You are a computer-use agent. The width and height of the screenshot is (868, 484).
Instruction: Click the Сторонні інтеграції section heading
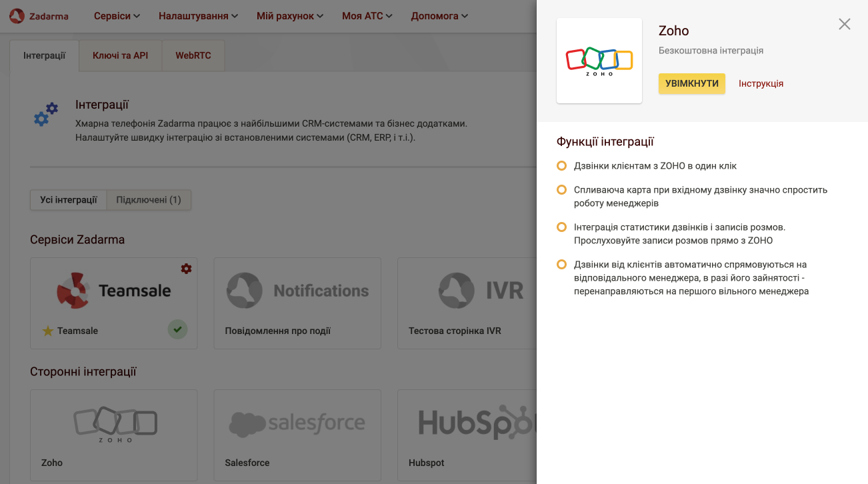83,372
